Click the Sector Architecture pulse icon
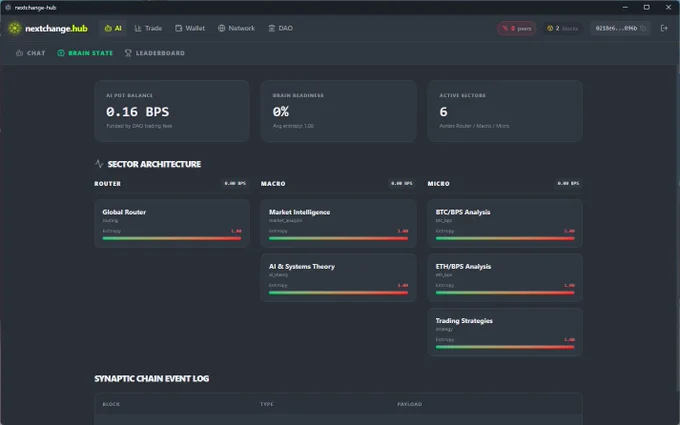Screen dimensions: 680x425 pyautogui.click(x=99, y=164)
